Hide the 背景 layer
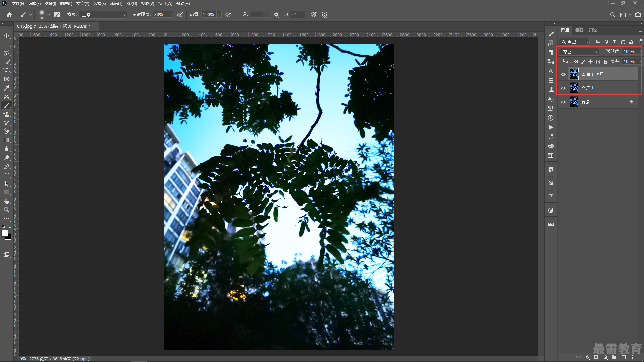The image size is (644, 362). pyautogui.click(x=563, y=102)
